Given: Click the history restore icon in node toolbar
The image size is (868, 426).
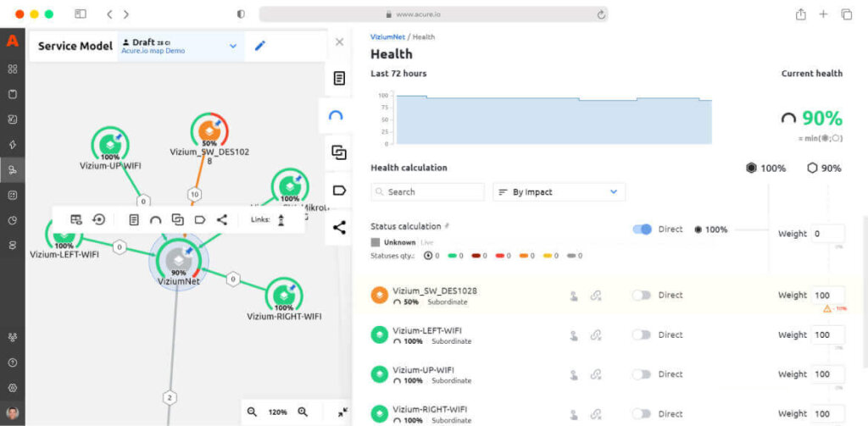Looking at the screenshot, I should pyautogui.click(x=98, y=219).
